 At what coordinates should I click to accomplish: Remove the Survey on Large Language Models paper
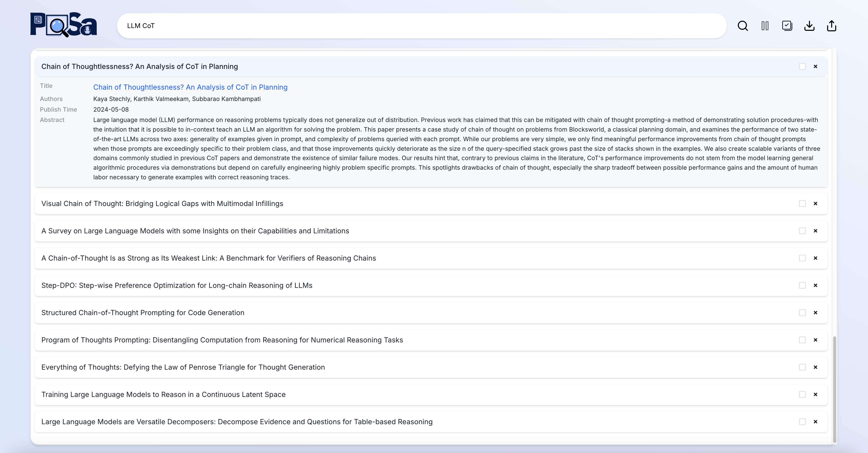click(816, 231)
